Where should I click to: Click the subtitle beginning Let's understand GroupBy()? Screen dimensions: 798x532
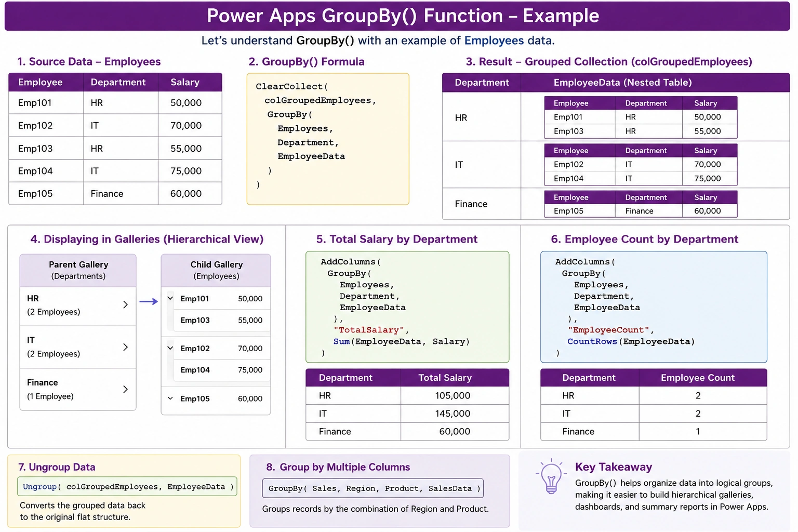[378, 41]
